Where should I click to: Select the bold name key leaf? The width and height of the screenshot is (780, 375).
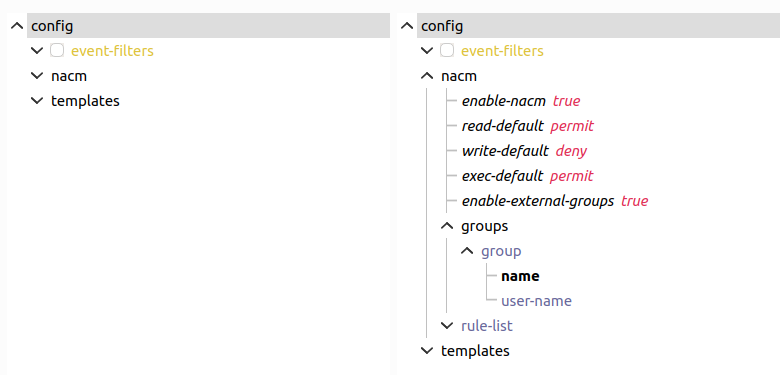[x=520, y=276]
